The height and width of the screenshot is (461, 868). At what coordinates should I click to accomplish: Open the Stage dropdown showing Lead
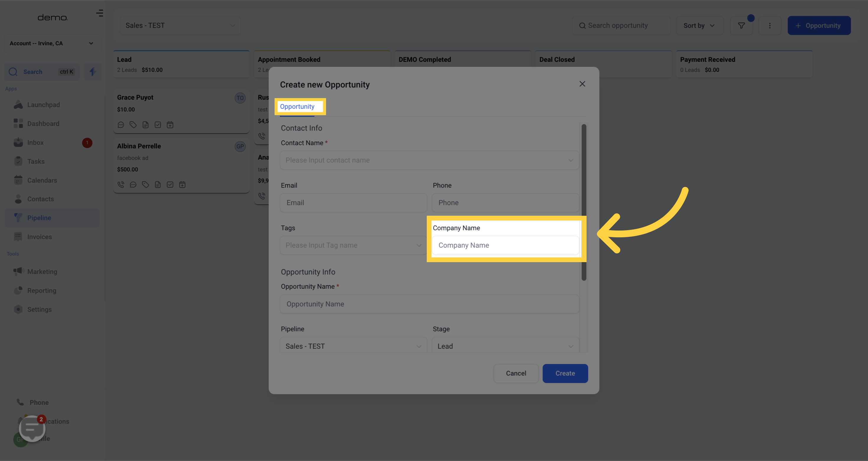[505, 346]
